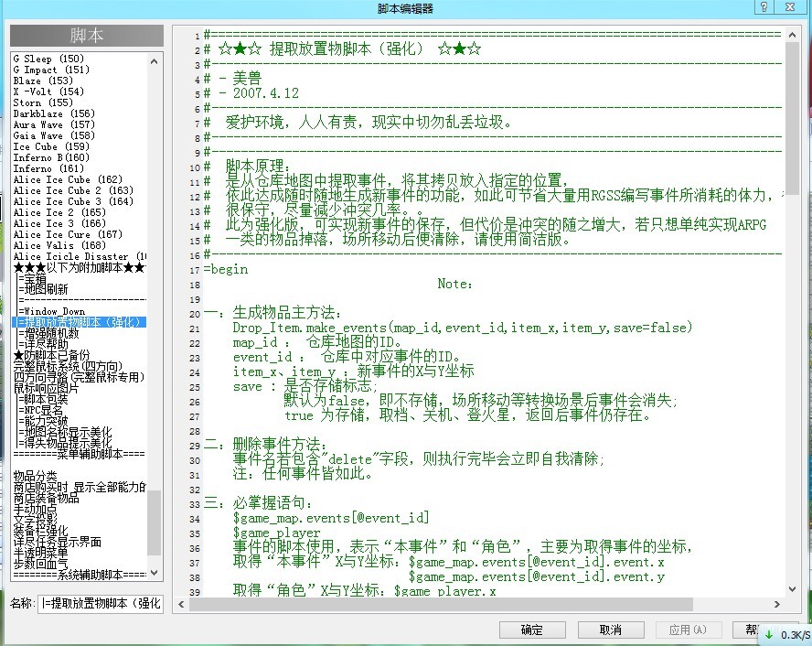Select the '完整鼠标系统(四方向)' script

point(68,366)
